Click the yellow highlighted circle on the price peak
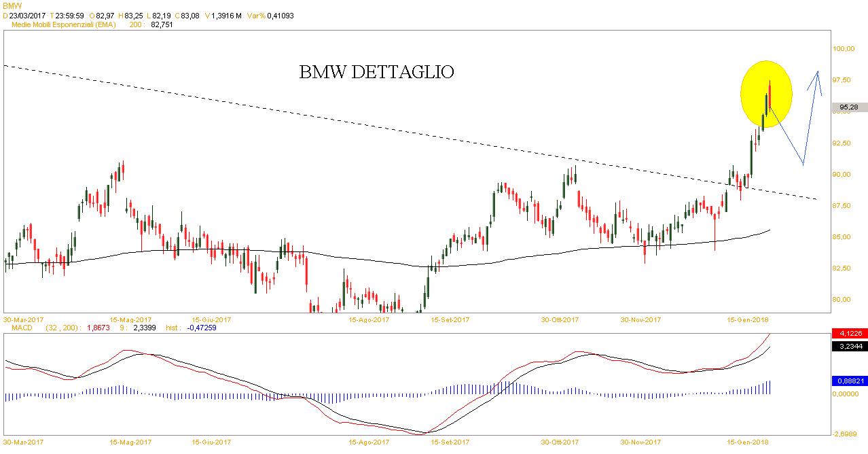This screenshot has width=868, height=454. pos(766,94)
